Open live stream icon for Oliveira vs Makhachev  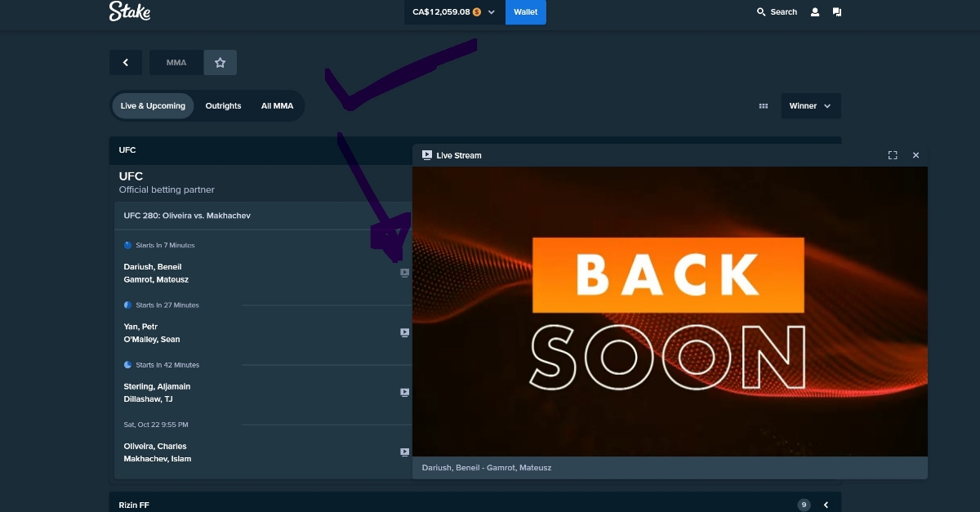[x=404, y=452]
